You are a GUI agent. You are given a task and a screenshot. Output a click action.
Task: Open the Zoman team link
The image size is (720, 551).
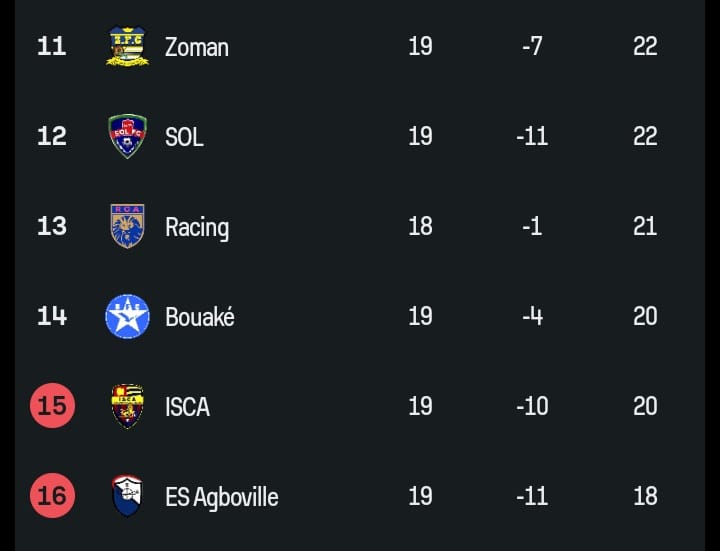tap(196, 47)
